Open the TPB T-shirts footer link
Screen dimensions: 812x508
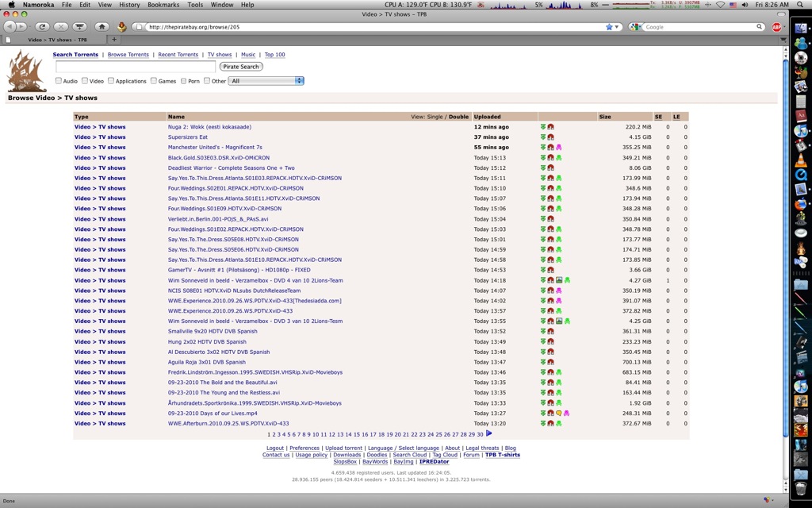(502, 455)
